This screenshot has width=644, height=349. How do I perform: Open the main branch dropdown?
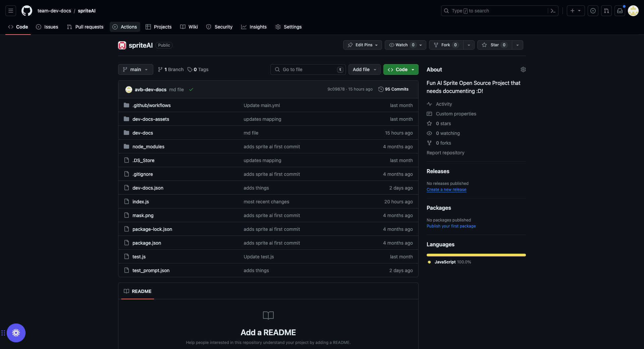[x=136, y=69]
